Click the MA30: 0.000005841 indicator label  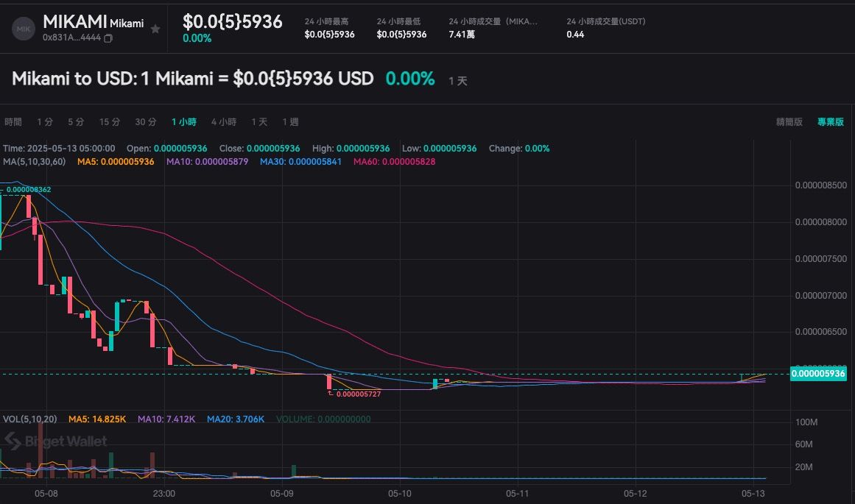[300, 162]
